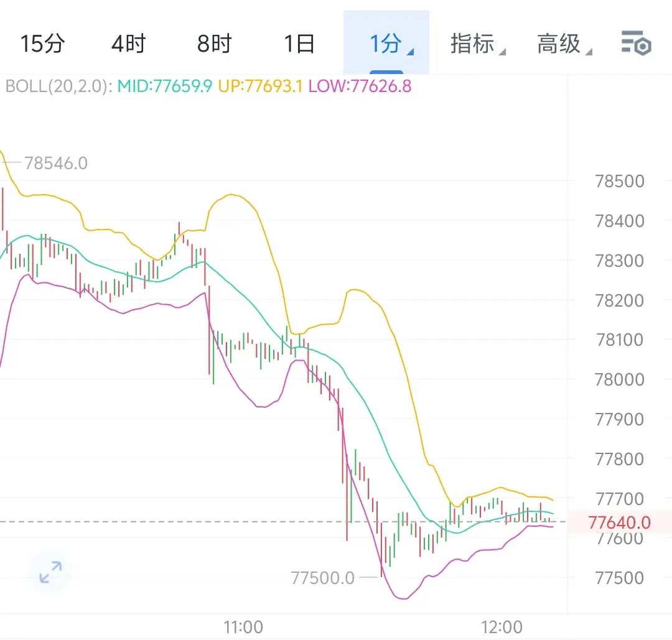Expand the 指标 indicators dropdown
672x640 pixels.
477,44
